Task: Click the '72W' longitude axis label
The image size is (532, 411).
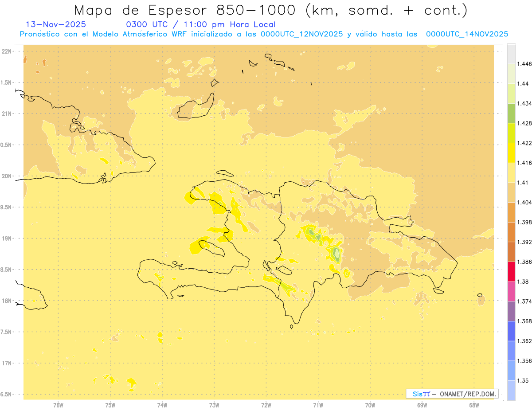Action: pyautogui.click(x=266, y=405)
